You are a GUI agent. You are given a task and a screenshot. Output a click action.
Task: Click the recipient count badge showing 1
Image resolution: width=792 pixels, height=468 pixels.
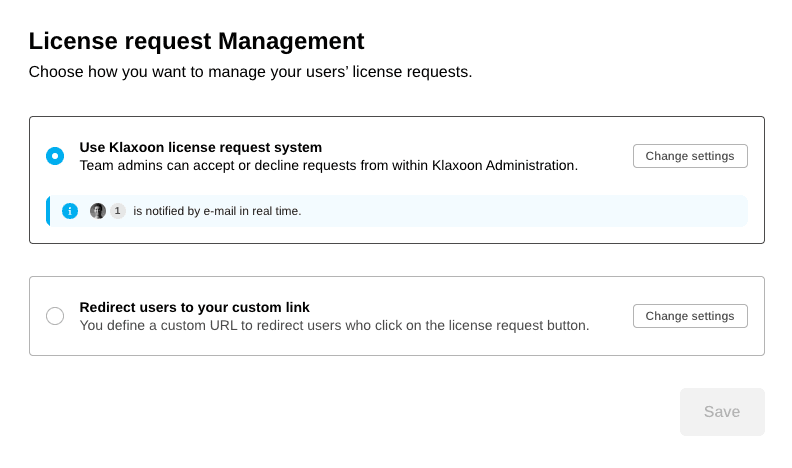[x=118, y=211]
